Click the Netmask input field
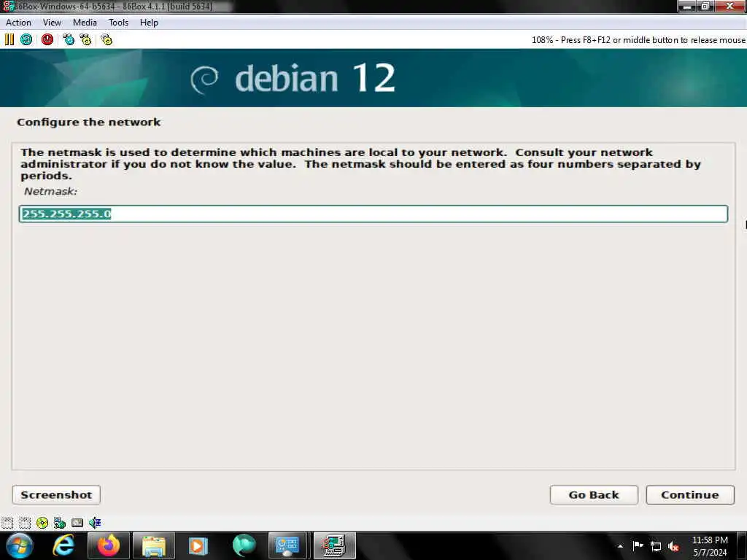The height and width of the screenshot is (560, 747). coord(373,214)
